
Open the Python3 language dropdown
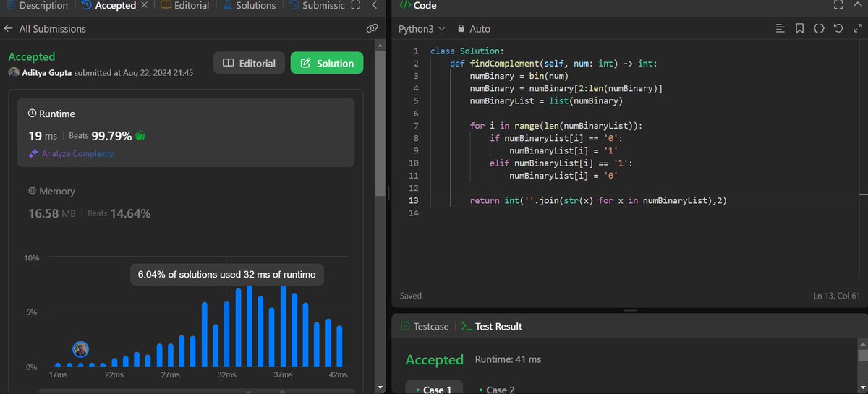[422, 29]
